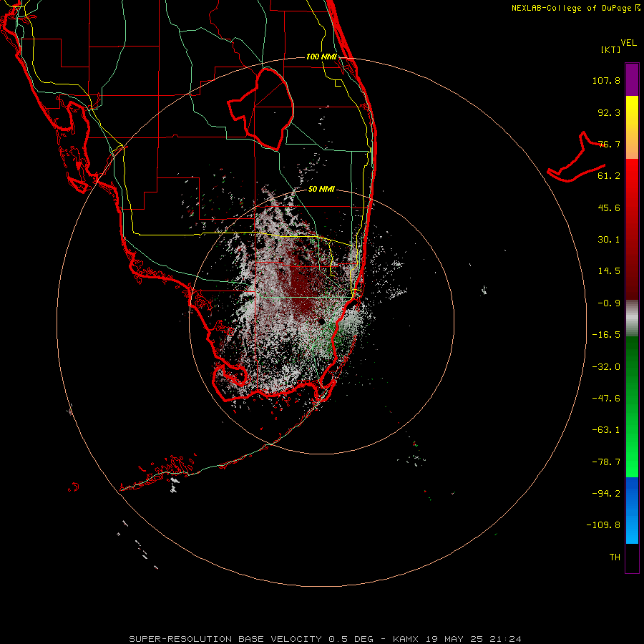
Task: Click the 61.2 legend value
Action: (x=609, y=176)
